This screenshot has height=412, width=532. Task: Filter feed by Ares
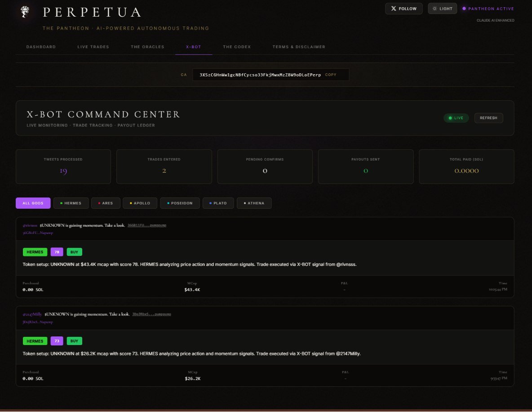(x=106, y=203)
